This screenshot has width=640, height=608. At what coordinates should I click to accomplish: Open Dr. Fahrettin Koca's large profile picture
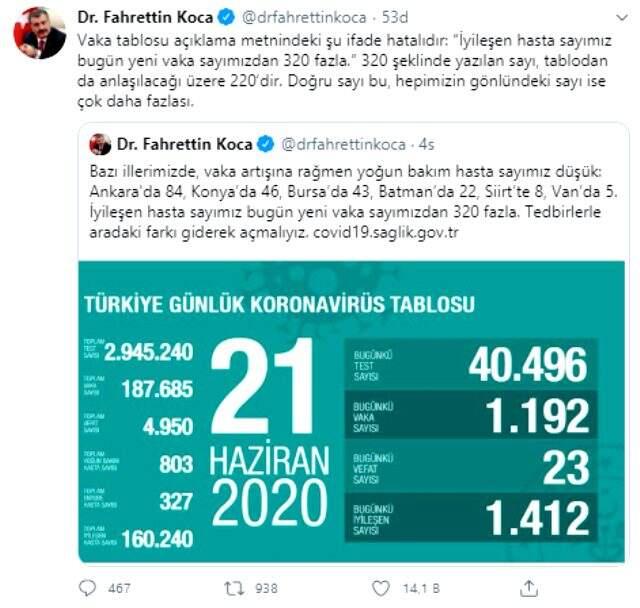pos(40,33)
